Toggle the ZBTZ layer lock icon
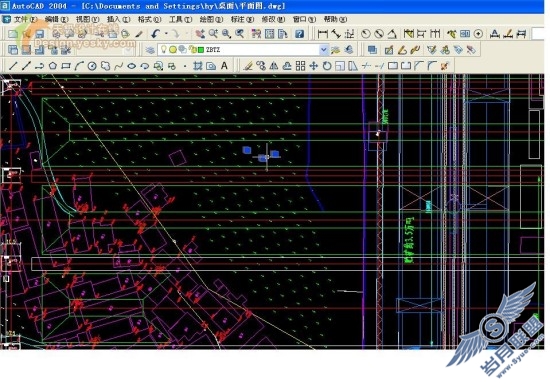The image size is (550, 385). tap(192, 50)
